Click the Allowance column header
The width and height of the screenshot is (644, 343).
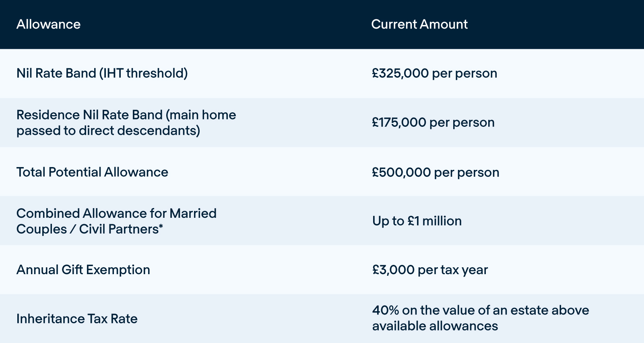pyautogui.click(x=48, y=24)
